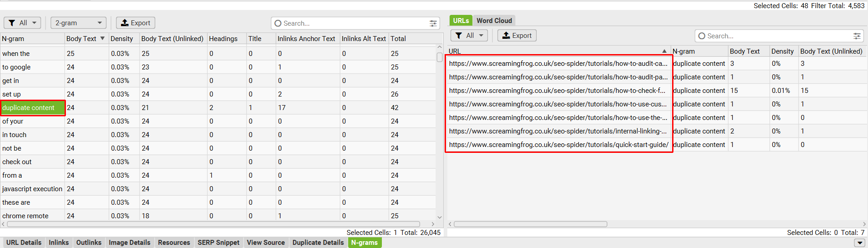Sort left table by Inlinks Alt Text column

364,39
